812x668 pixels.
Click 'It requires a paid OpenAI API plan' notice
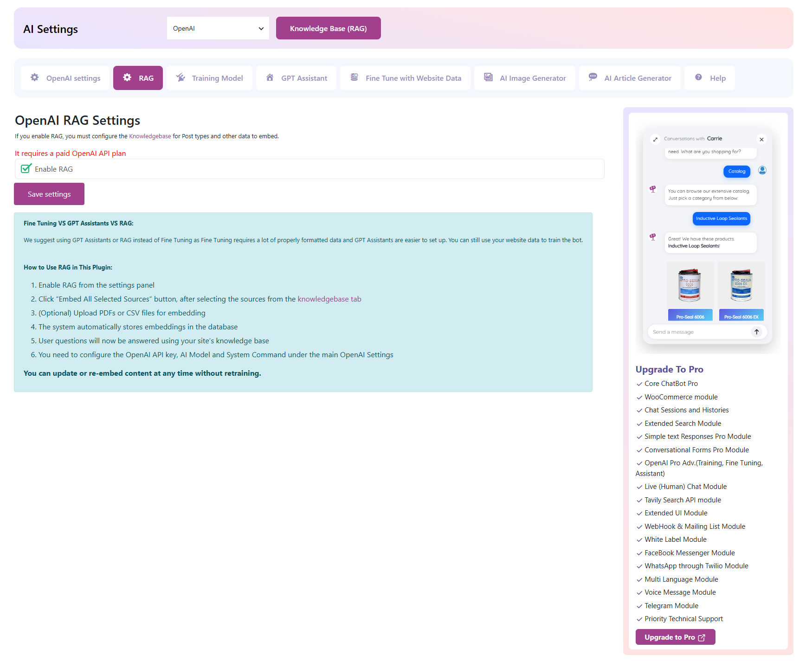[x=71, y=154]
